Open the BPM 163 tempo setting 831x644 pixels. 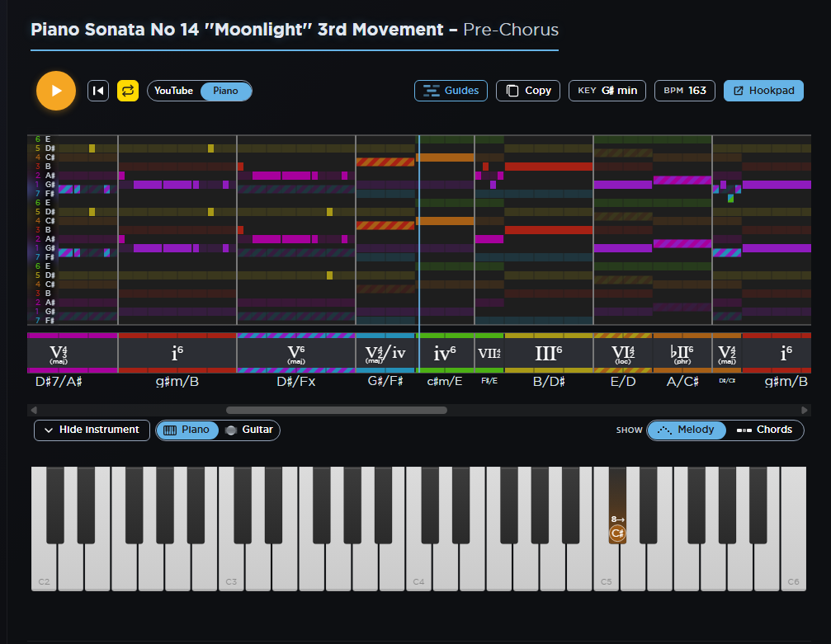(685, 91)
